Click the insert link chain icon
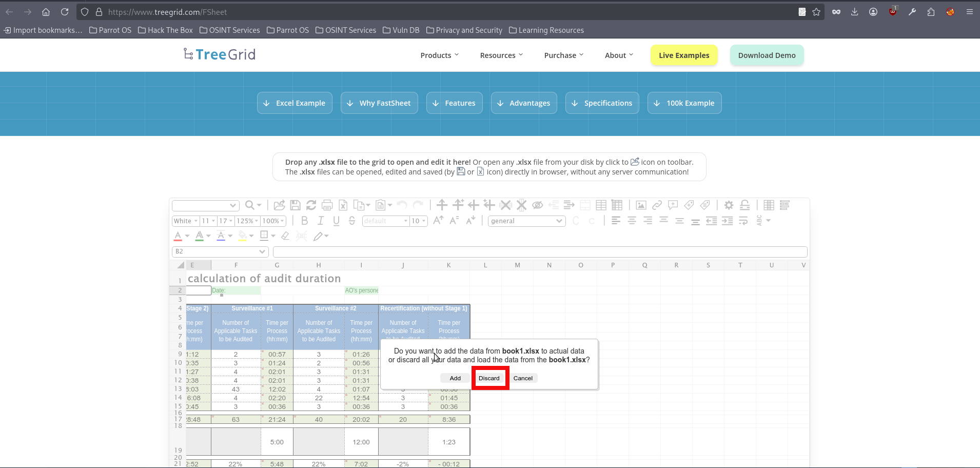This screenshot has height=468, width=980. [657, 205]
